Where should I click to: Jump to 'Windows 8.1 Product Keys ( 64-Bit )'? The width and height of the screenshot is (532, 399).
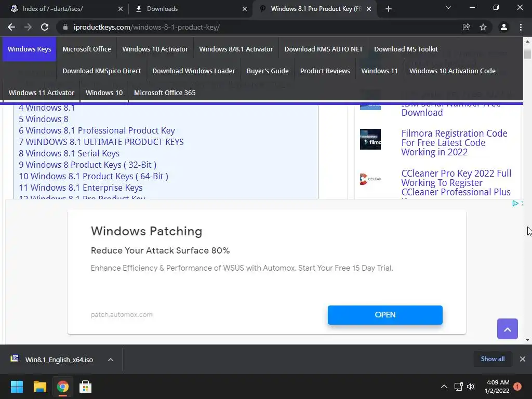click(94, 177)
